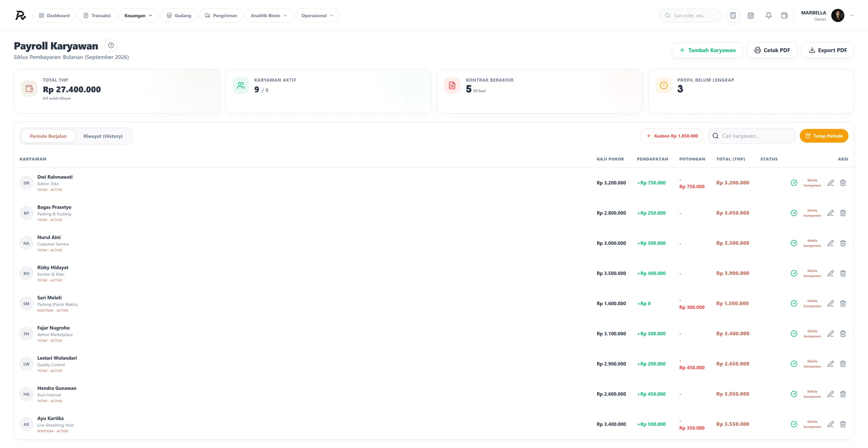Switch to Riwayat (History) tab
This screenshot has height=448, width=868.
click(x=103, y=136)
